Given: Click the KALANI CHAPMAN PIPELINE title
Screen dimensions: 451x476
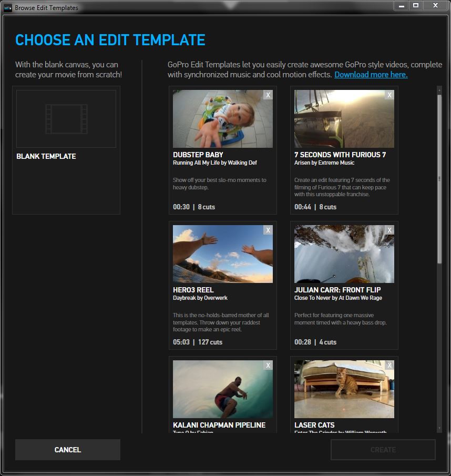Looking at the screenshot, I should [219, 425].
